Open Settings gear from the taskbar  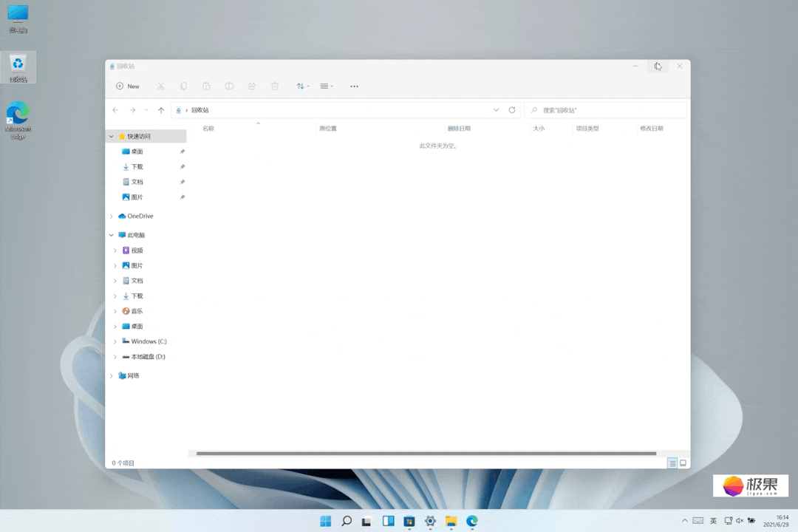[430, 522]
